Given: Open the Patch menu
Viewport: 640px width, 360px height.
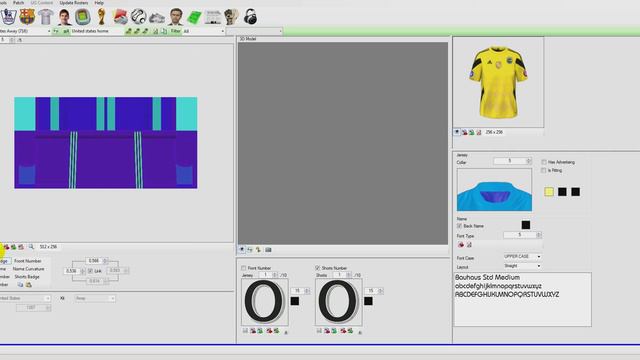Looking at the screenshot, I should coord(18,3).
